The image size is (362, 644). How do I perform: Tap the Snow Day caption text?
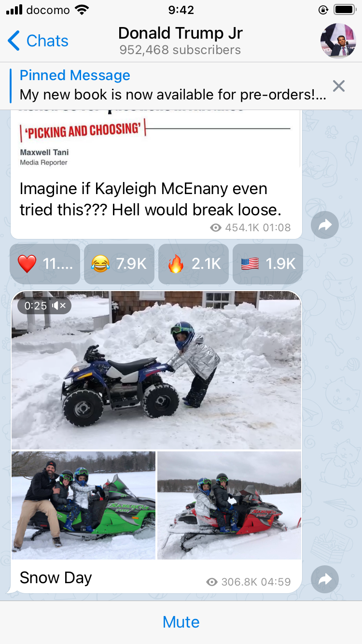pos(56,578)
